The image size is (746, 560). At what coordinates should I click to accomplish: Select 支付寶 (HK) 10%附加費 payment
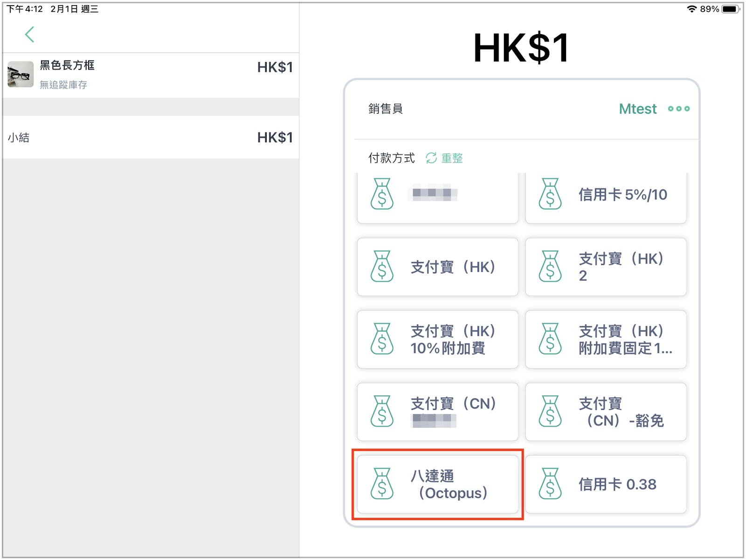tap(438, 339)
